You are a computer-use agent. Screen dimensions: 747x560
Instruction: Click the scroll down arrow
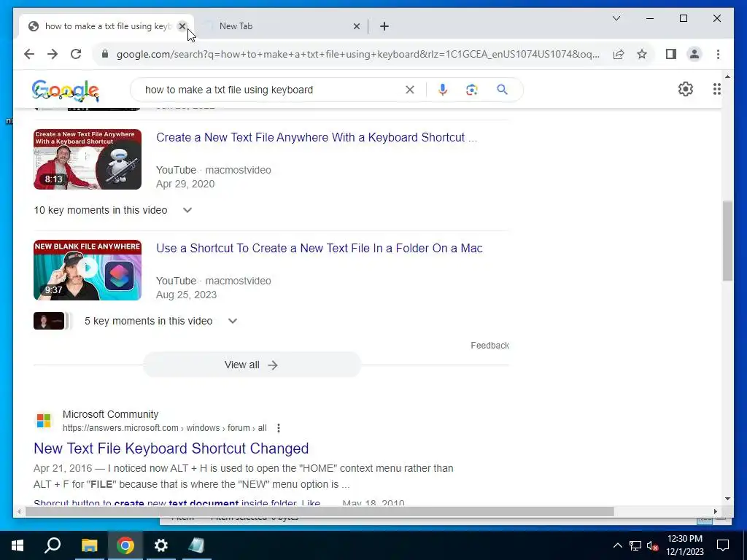pos(727,499)
